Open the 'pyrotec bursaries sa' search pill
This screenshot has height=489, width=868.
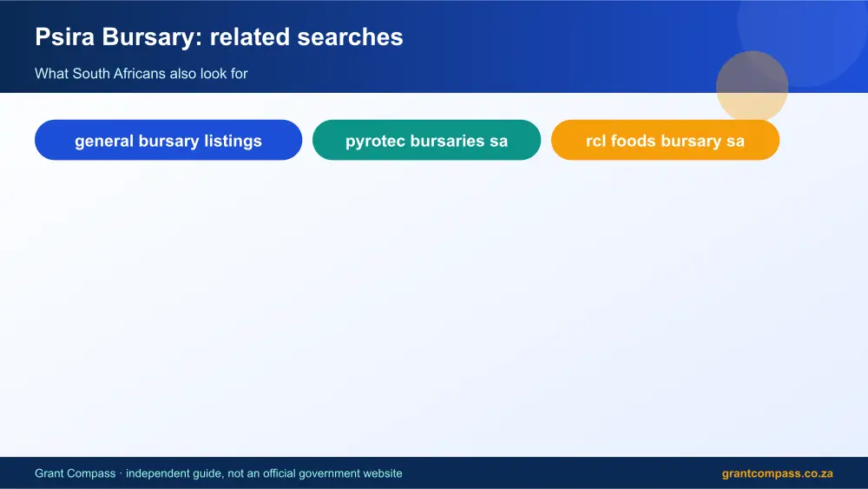[426, 140]
